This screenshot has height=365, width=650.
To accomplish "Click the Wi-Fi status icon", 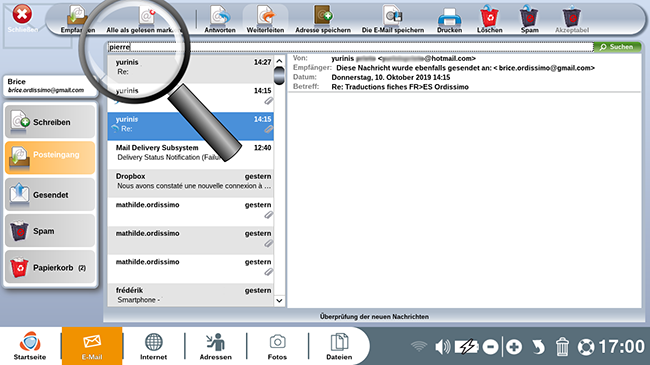I will pos(419,346).
